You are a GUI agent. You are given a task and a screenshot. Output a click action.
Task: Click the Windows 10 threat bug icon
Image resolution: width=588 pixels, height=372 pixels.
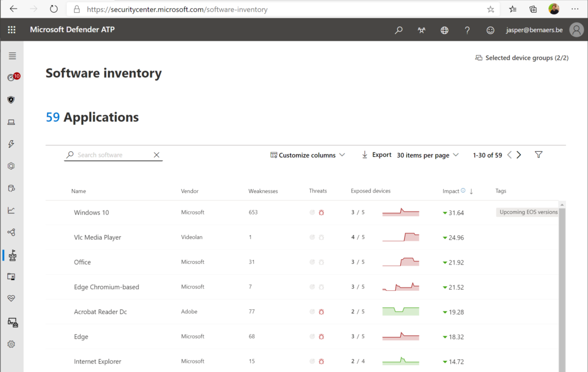(322, 213)
